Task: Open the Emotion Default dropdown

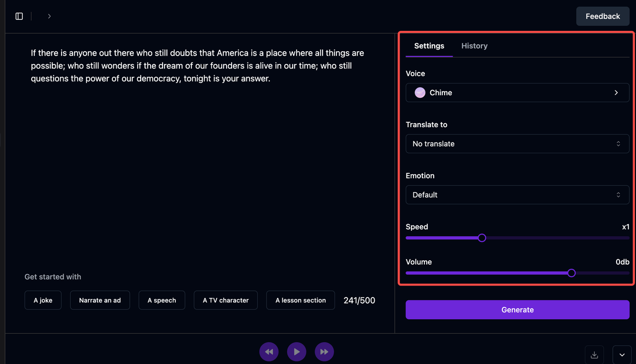Action: coord(517,195)
